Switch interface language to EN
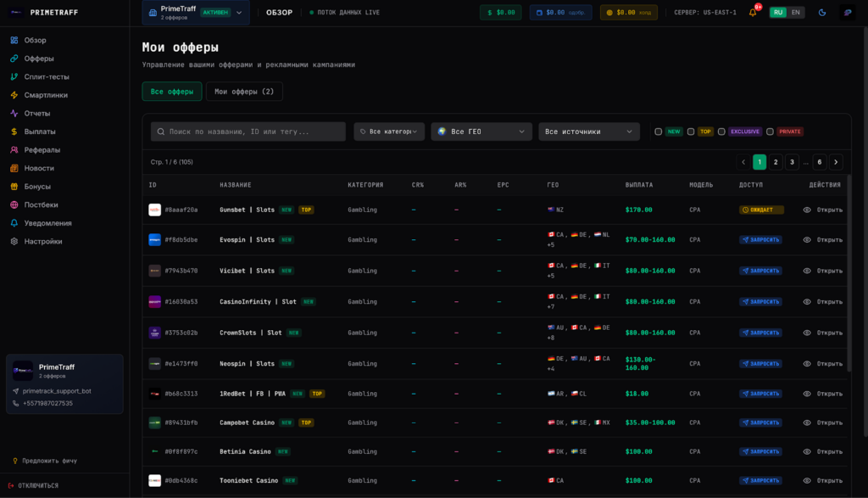Viewport: 868px width, 498px height. pos(795,12)
